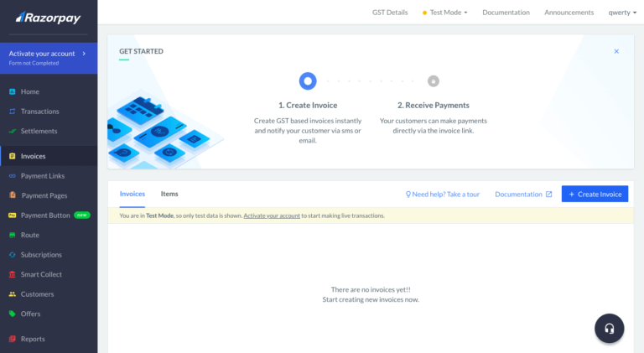
Task: Expand the Test Mode dropdown
Action: pyautogui.click(x=445, y=13)
